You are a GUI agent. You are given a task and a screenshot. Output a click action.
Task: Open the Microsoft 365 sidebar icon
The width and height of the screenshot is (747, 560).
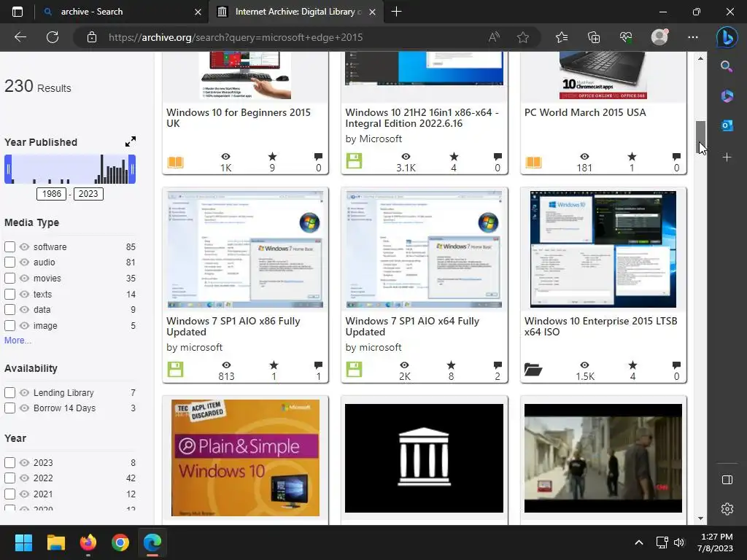tap(727, 96)
